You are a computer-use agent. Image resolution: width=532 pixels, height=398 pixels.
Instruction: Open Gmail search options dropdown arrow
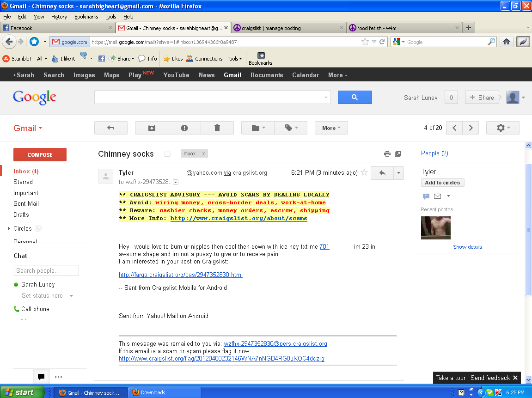(326, 98)
